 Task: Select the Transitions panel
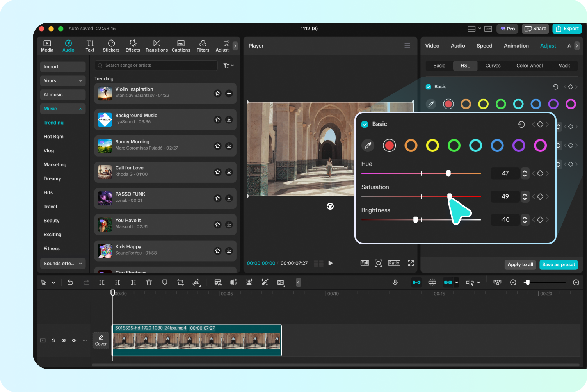click(157, 45)
